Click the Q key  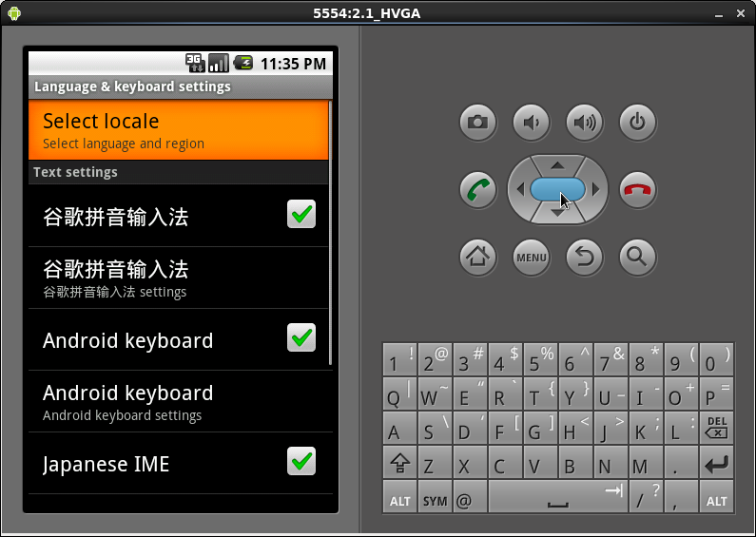coord(399,393)
